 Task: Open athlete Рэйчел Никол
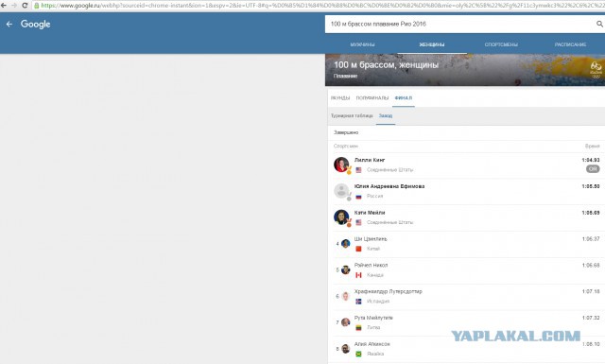point(371,265)
